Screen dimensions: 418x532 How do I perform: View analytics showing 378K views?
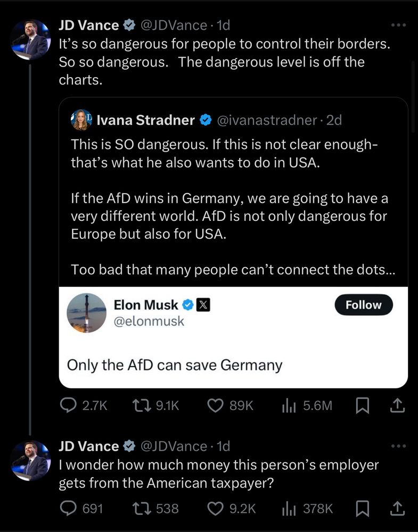pos(307,509)
